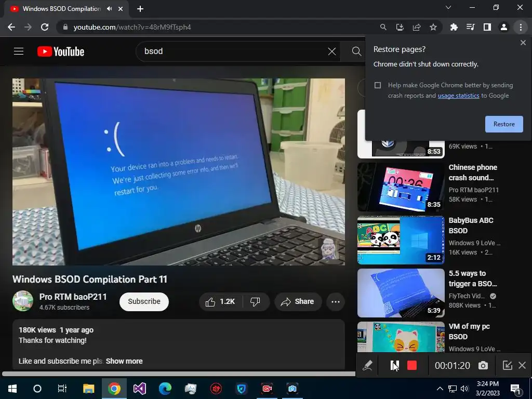The width and height of the screenshot is (532, 399).
Task: Open the taskbar clock showing 3:24 PM
Action: pos(487,389)
